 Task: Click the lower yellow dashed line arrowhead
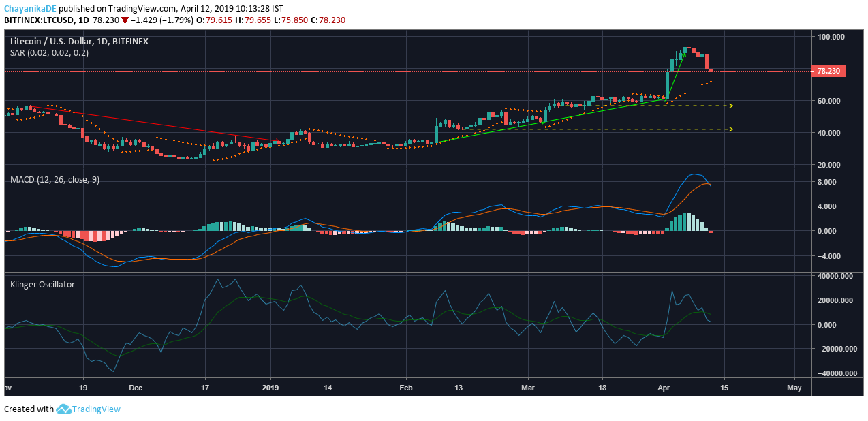point(731,129)
